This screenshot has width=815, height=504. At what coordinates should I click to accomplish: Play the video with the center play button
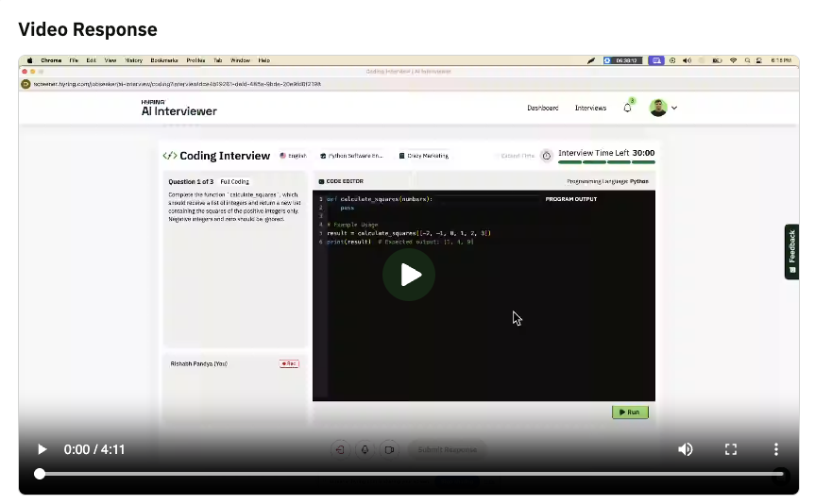(409, 275)
